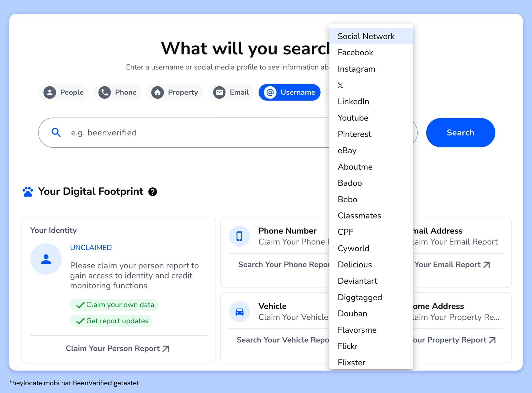Pick Instagram from the social network list
The height and width of the screenshot is (393, 532).
pos(371,69)
